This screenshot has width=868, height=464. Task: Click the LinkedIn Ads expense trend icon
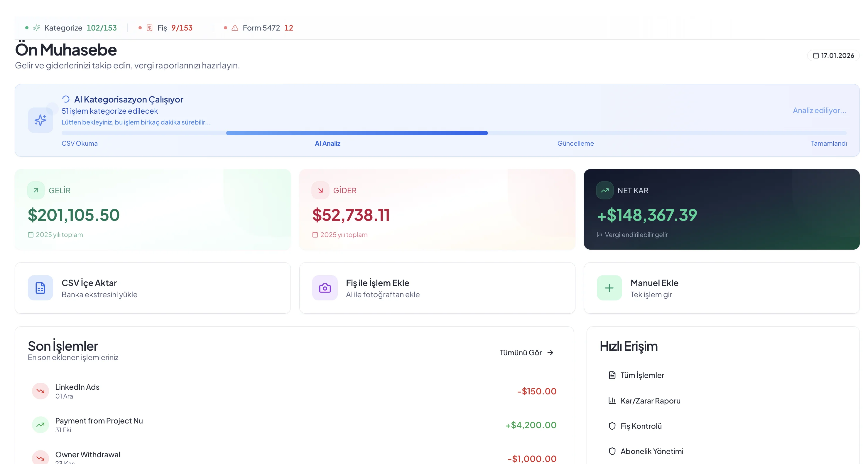coord(40,391)
